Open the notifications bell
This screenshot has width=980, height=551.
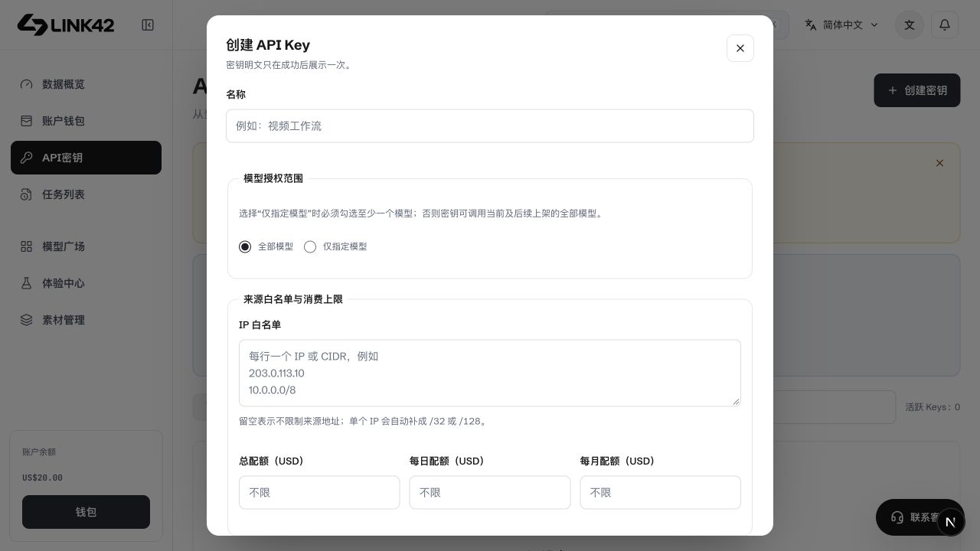pyautogui.click(x=945, y=24)
